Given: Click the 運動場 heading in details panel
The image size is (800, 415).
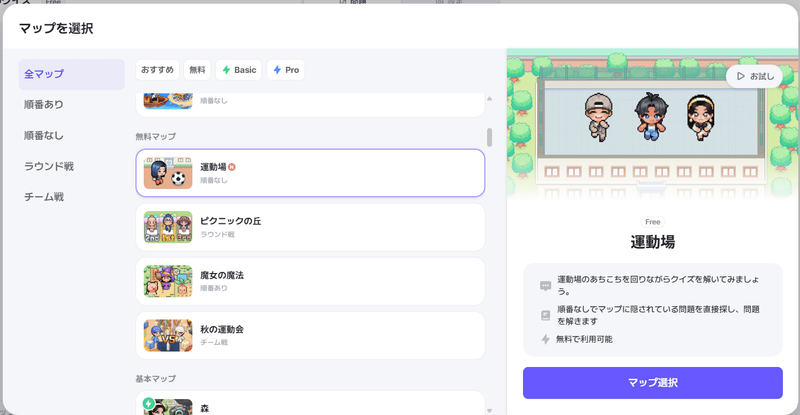Looking at the screenshot, I should (x=653, y=242).
